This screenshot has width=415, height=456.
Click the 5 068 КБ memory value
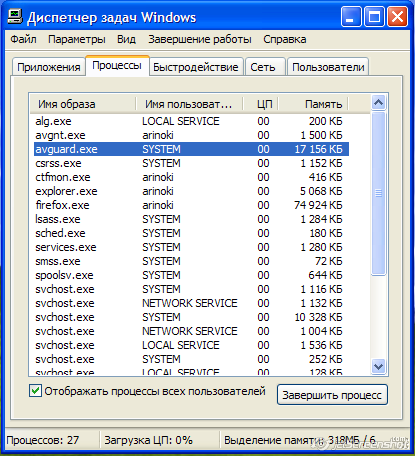point(321,191)
